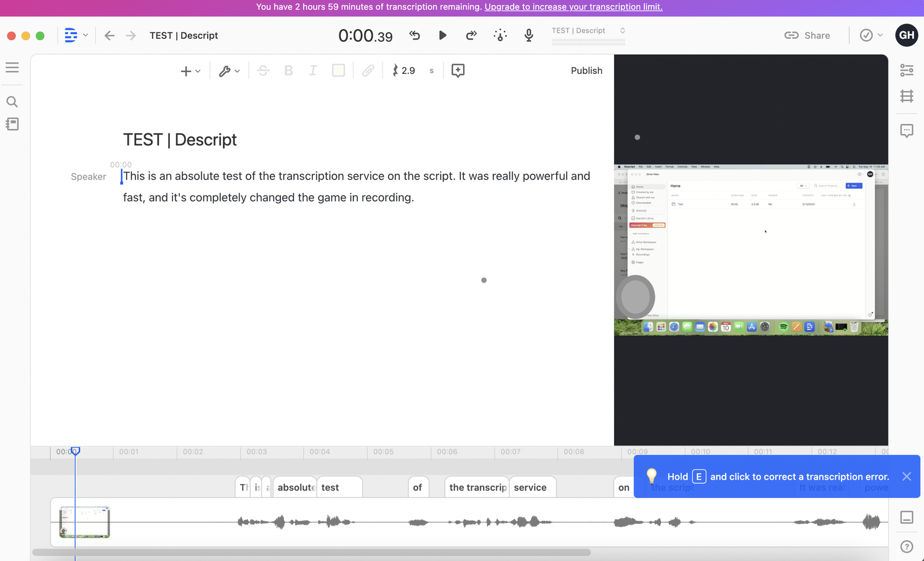Open the recording effects sparkle icon
924x561 pixels.
click(500, 35)
